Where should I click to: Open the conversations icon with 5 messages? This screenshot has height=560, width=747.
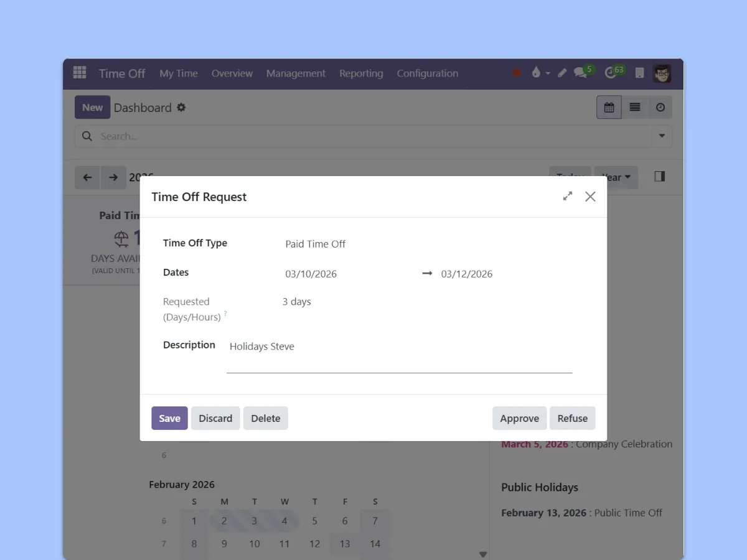[x=581, y=73]
